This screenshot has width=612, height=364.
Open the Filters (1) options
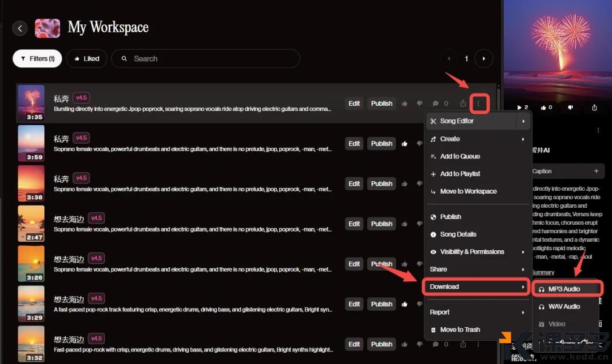(37, 58)
